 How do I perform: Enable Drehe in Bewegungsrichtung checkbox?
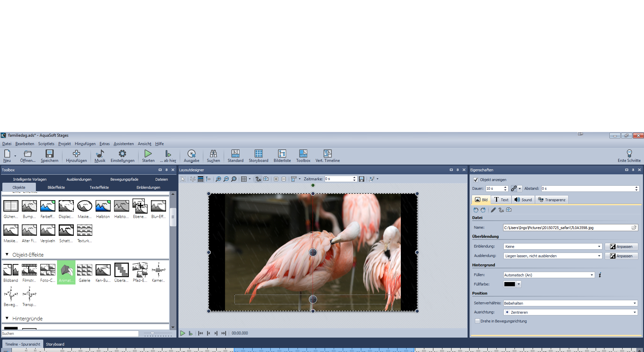tap(477, 321)
